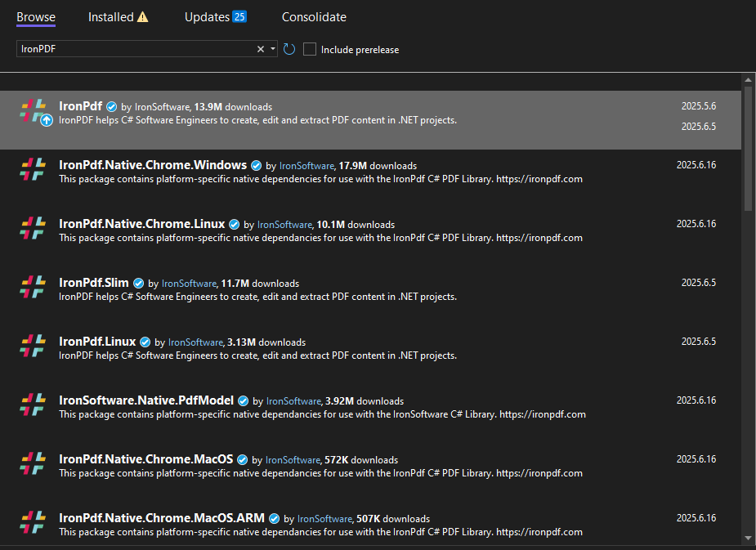Click the IronPdf.Native.Chrome.Windows package logo
The width and height of the screenshot is (756, 550).
coord(33,169)
